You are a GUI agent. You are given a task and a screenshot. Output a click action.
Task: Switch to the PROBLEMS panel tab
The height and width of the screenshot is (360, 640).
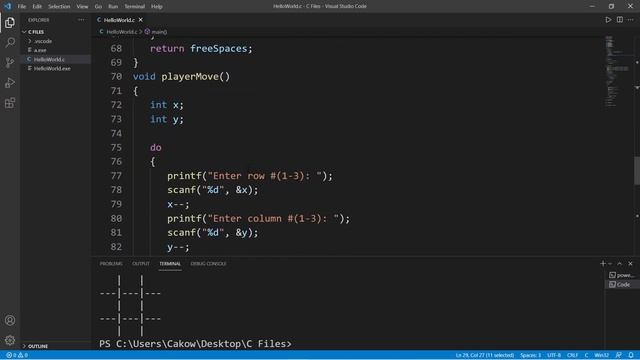[111, 264]
